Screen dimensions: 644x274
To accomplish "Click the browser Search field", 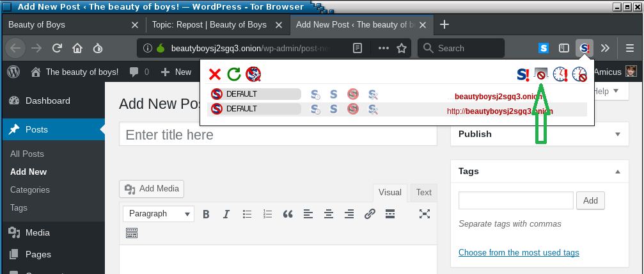I will [x=461, y=48].
